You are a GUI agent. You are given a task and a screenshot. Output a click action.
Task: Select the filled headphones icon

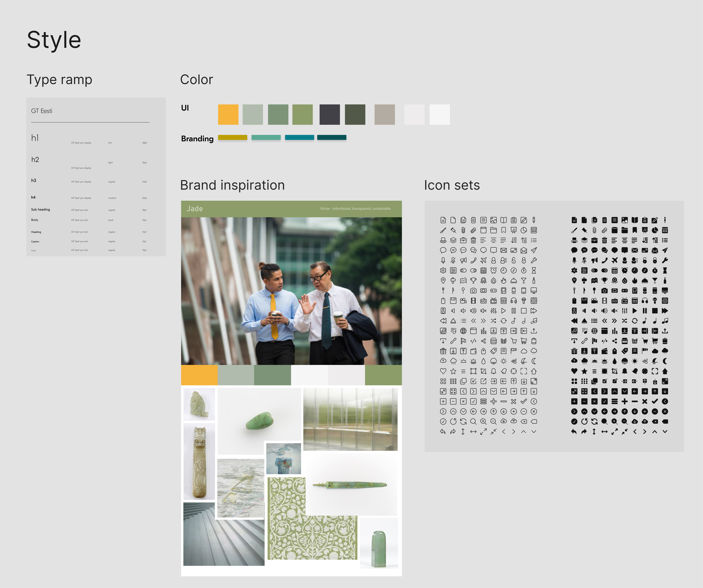[645, 301]
